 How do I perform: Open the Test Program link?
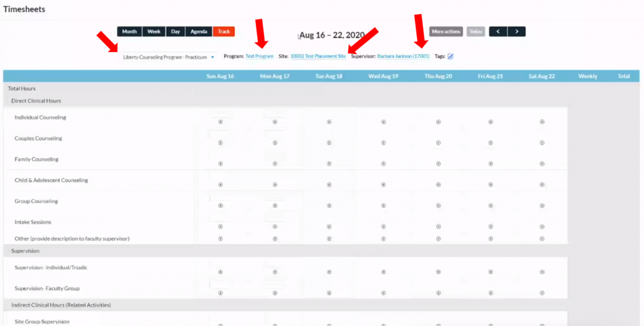pos(259,56)
